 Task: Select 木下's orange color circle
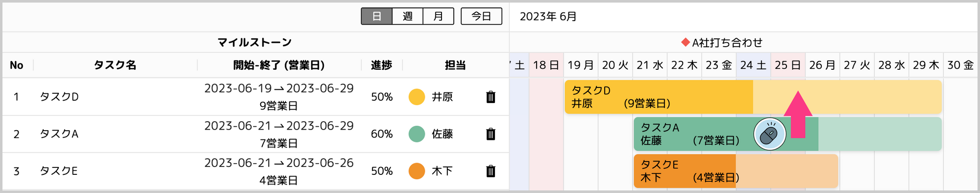click(x=416, y=171)
